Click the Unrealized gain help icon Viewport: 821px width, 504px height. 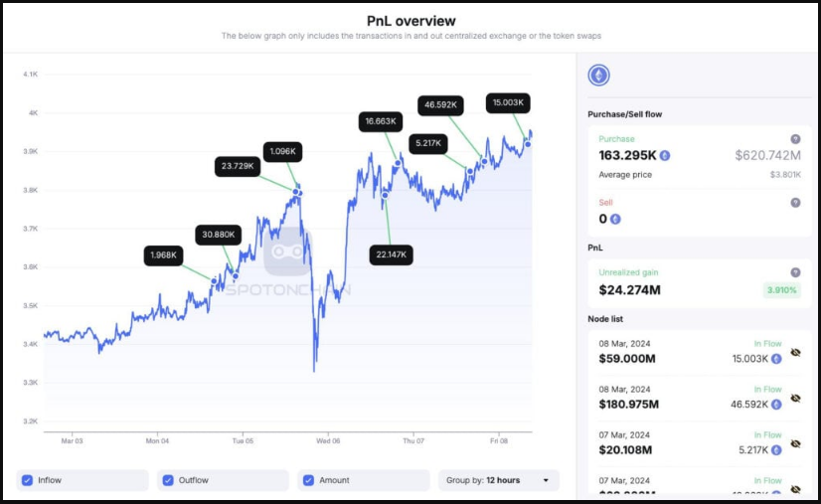794,272
